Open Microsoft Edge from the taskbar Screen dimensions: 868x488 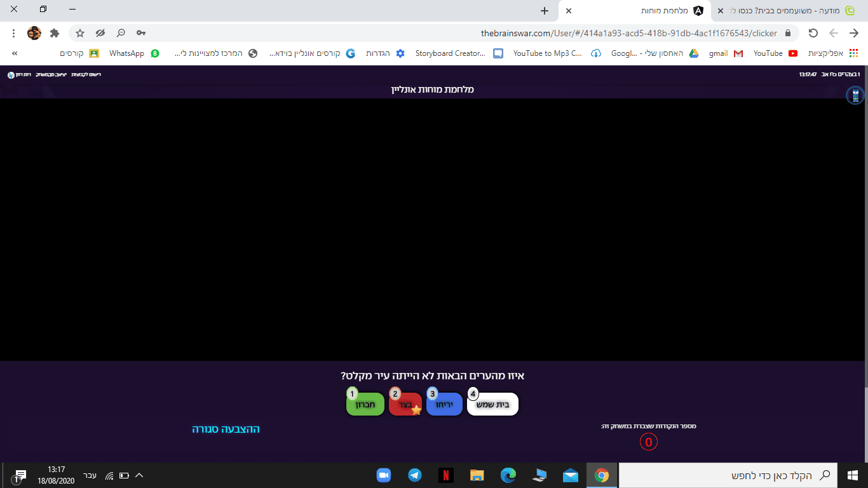(x=508, y=475)
